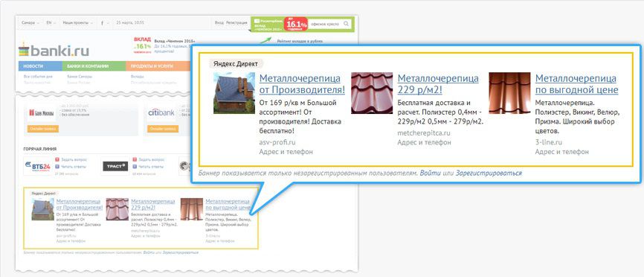Click the Войти link in enlarged banner

[431, 173]
